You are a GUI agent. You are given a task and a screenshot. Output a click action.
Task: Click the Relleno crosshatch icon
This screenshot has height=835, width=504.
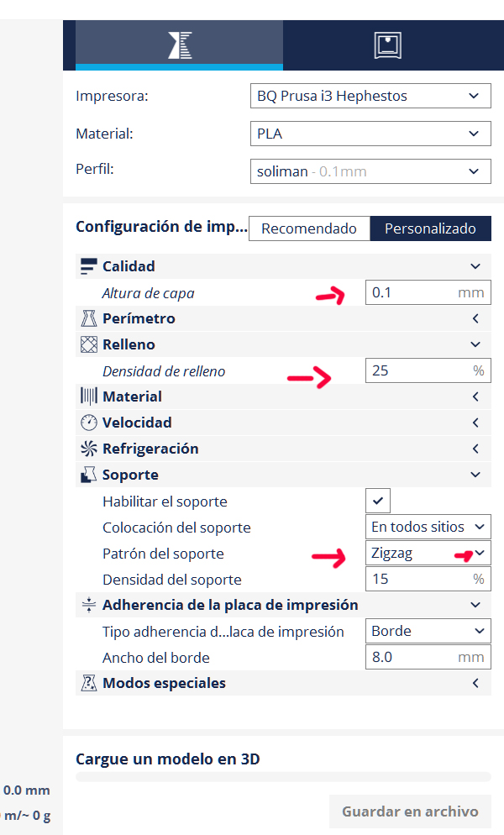(x=89, y=344)
